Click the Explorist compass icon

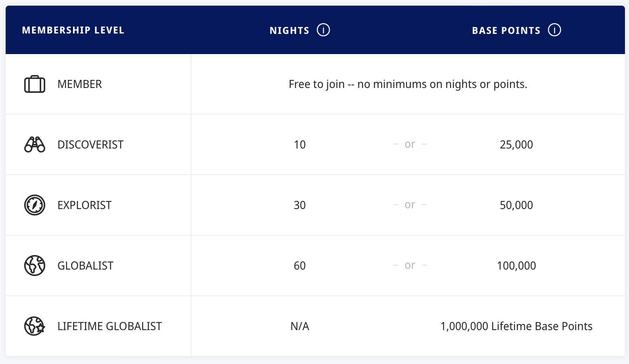pos(35,205)
